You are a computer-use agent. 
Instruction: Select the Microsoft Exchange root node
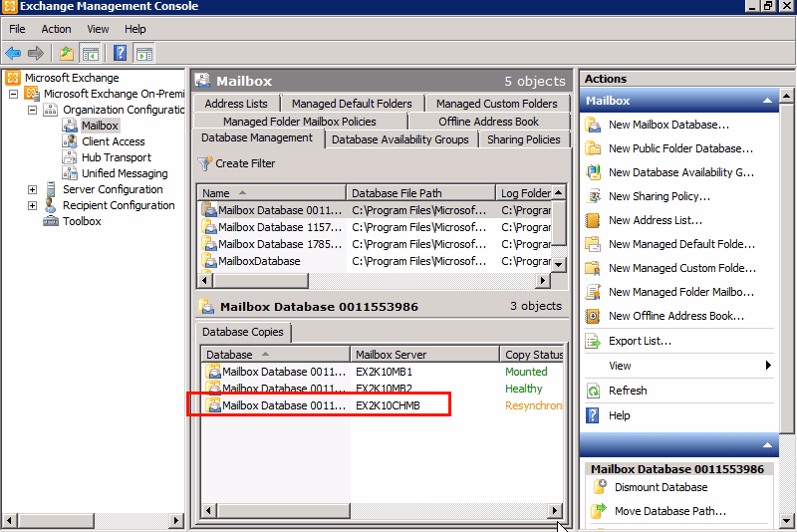tap(72, 78)
